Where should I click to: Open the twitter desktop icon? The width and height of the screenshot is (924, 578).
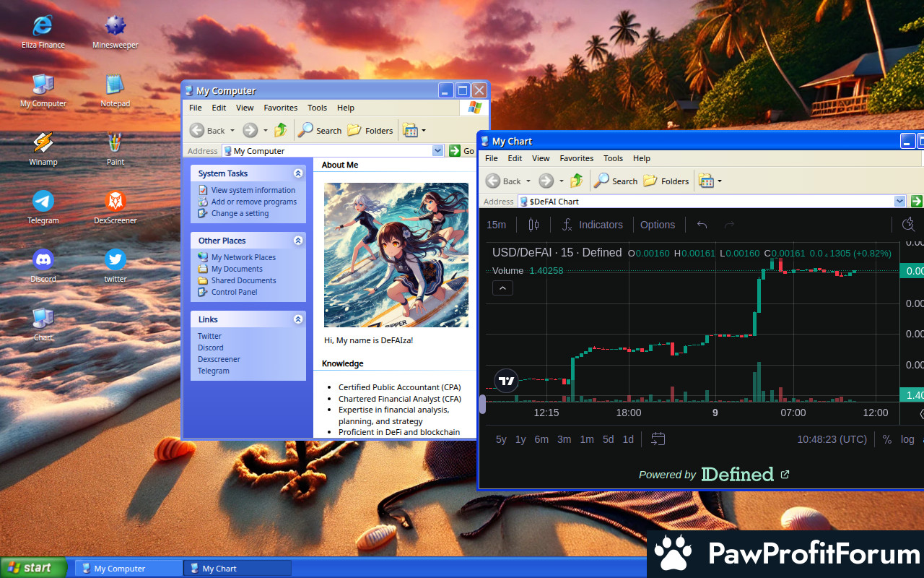(x=115, y=266)
